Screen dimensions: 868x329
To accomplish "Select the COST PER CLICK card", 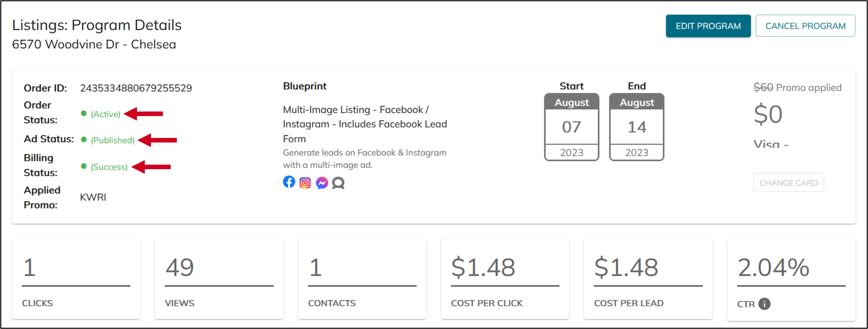I will coord(505,279).
